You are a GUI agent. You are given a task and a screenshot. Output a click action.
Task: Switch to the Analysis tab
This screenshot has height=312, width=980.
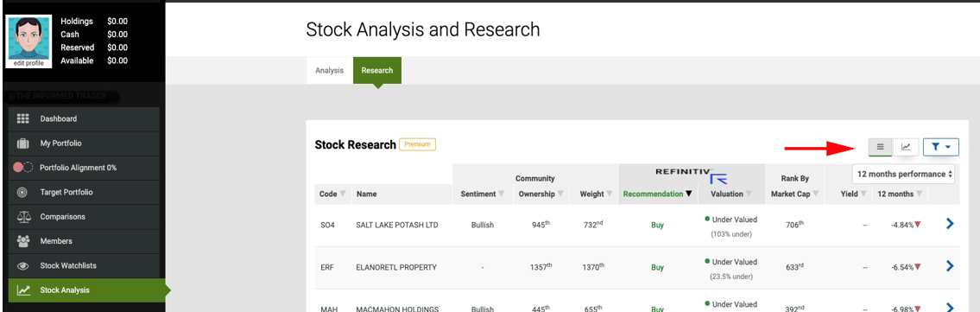(329, 71)
